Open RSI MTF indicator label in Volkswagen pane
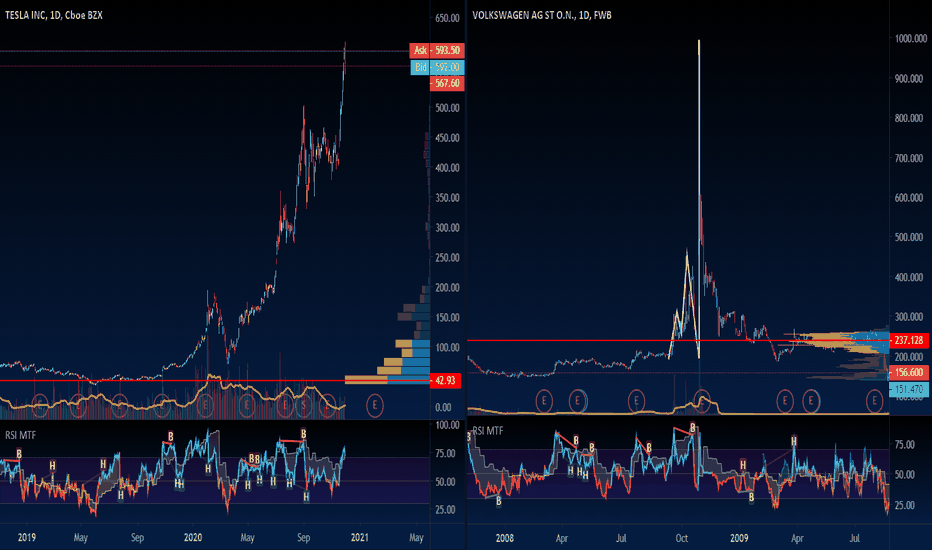This screenshot has width=932, height=550. tap(487, 430)
